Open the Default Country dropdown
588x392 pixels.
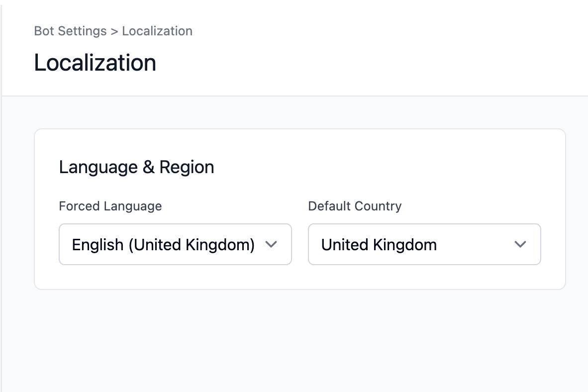tap(424, 244)
